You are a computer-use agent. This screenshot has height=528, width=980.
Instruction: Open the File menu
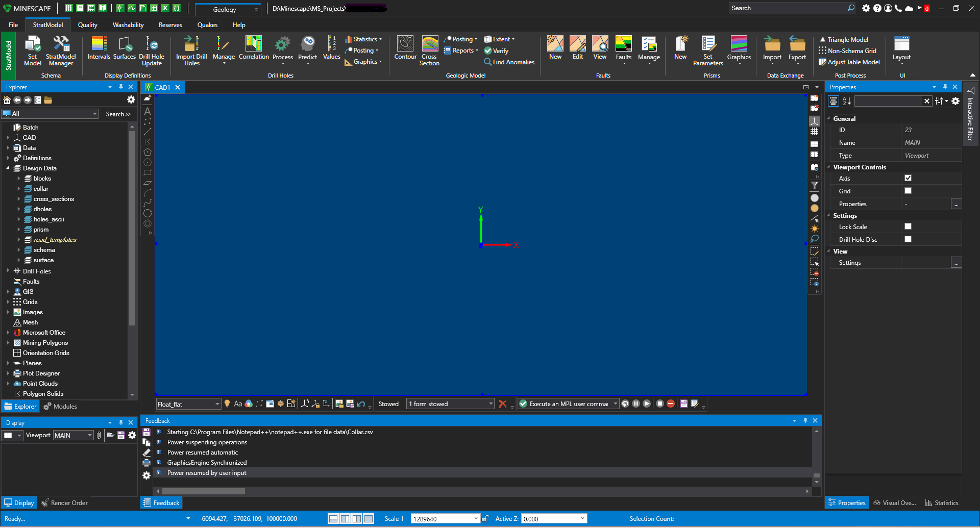tap(13, 24)
